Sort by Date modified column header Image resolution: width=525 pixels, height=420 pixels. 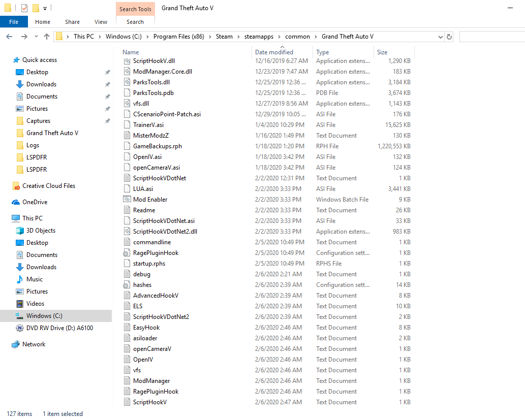(274, 52)
